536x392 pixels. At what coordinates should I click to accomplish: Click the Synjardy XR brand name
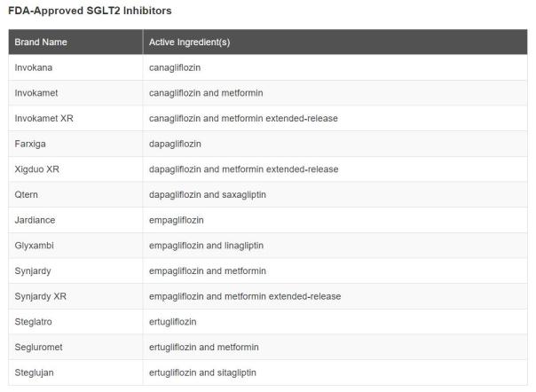(x=40, y=296)
